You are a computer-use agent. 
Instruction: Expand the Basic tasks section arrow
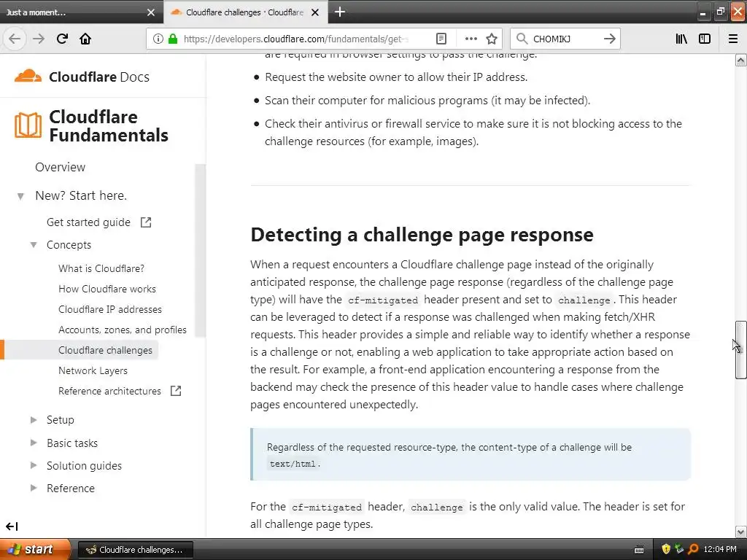(34, 443)
